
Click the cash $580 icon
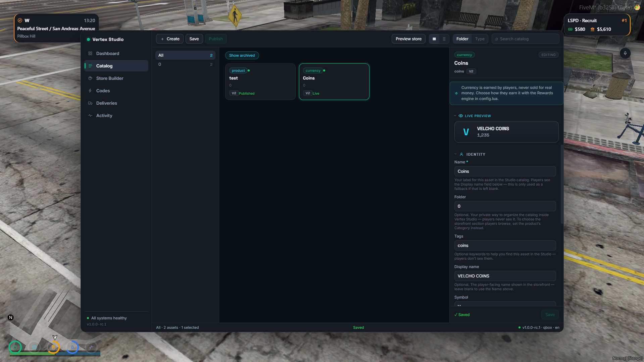click(x=571, y=30)
